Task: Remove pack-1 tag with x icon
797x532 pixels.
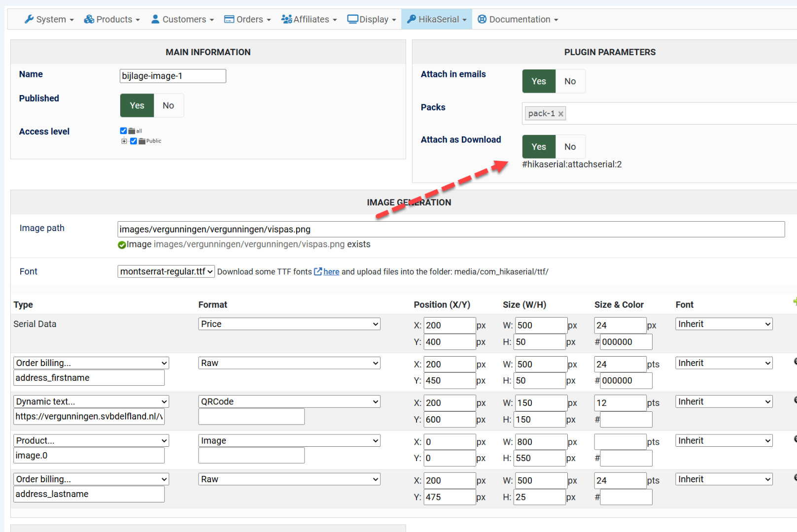Action: pos(560,114)
